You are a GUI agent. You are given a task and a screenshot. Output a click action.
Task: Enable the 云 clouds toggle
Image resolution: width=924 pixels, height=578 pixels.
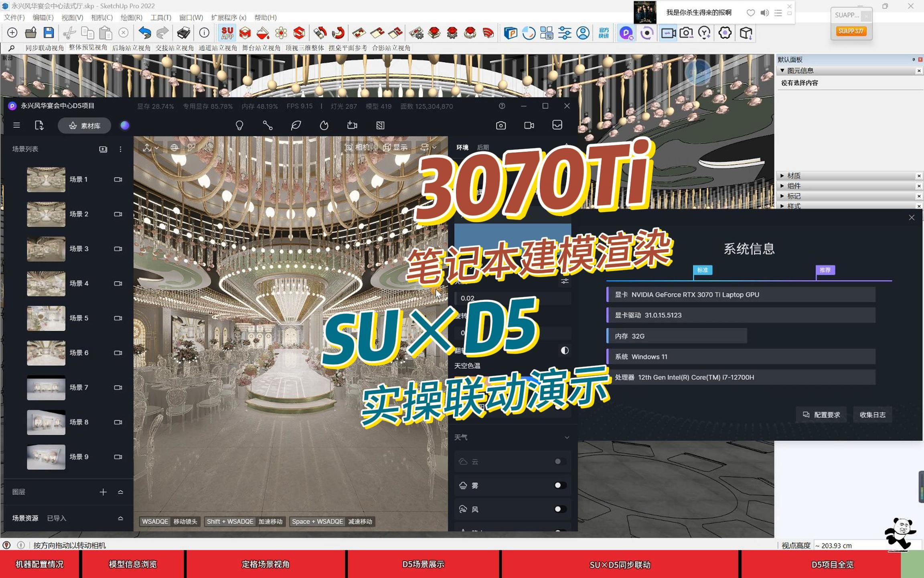coord(557,461)
